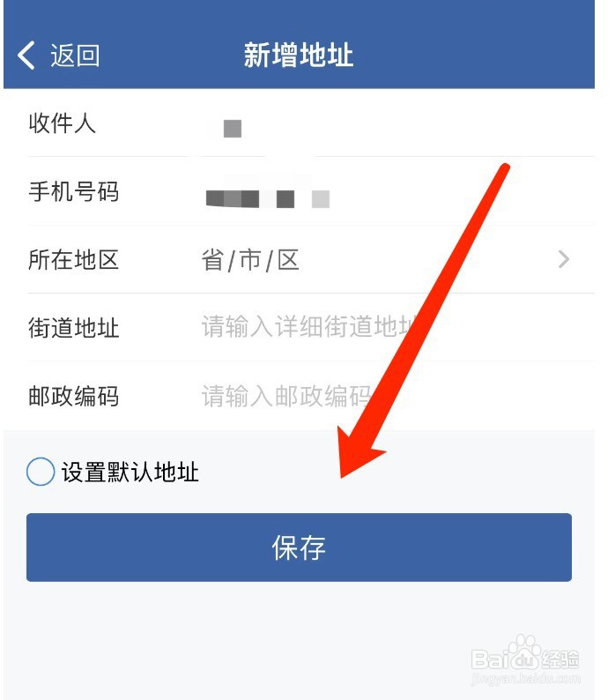Click the 返回 back text

[x=75, y=56]
